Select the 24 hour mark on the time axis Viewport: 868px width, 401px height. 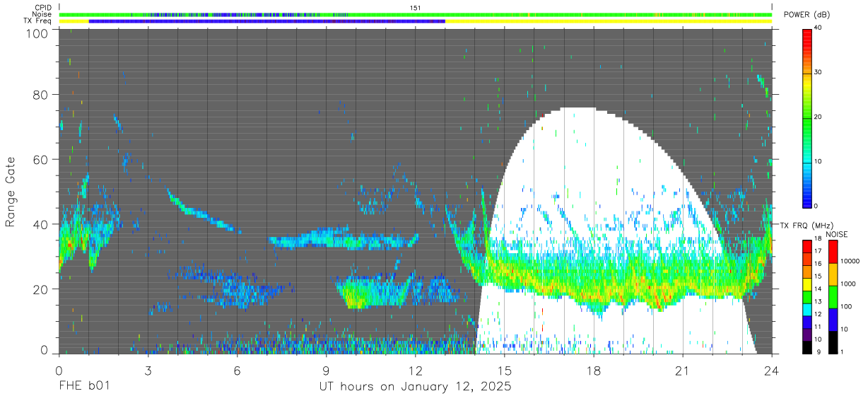(x=772, y=371)
